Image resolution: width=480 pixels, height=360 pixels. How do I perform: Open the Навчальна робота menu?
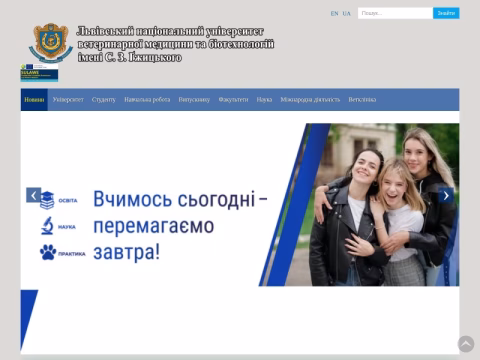click(x=147, y=100)
